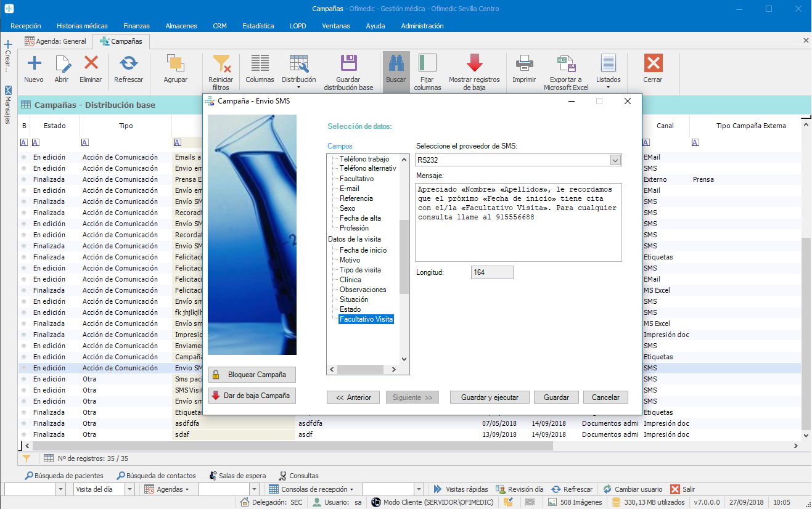The height and width of the screenshot is (509, 812).
Task: Click the Bloquear Campaña button
Action: 252,375
